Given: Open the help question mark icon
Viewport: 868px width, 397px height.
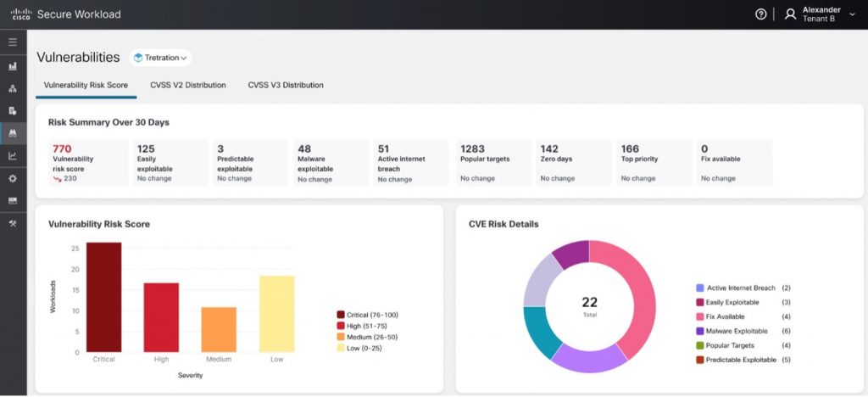Looking at the screenshot, I should click(x=760, y=14).
